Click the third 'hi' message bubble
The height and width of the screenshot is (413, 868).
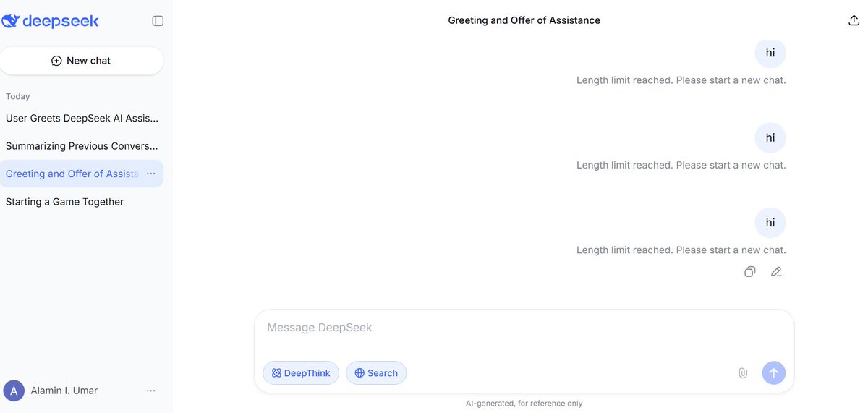(770, 222)
